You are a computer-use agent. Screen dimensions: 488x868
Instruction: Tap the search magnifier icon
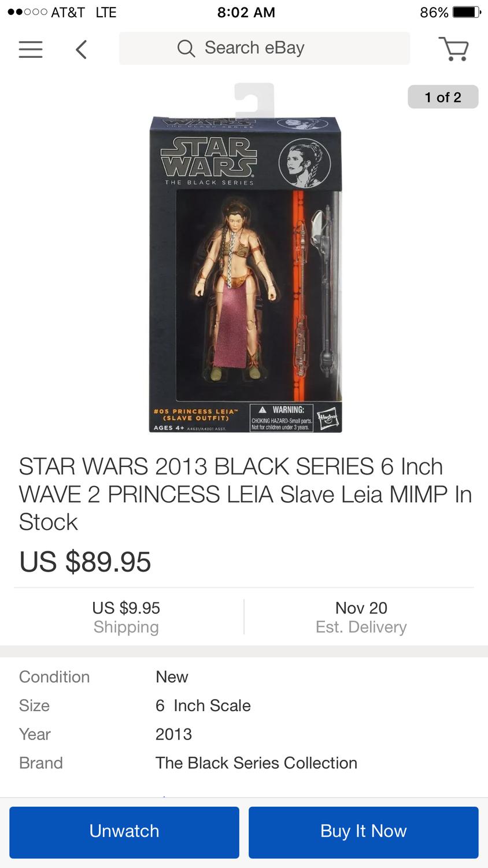coord(186,49)
